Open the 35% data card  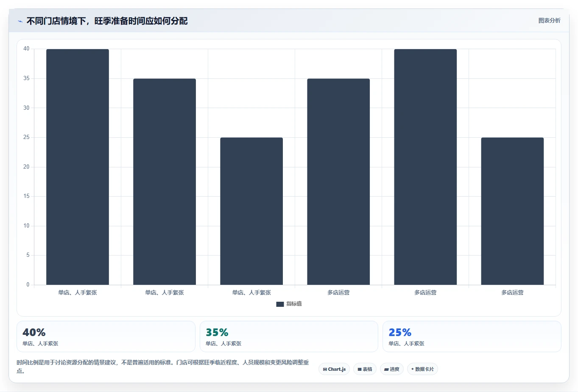click(x=289, y=336)
